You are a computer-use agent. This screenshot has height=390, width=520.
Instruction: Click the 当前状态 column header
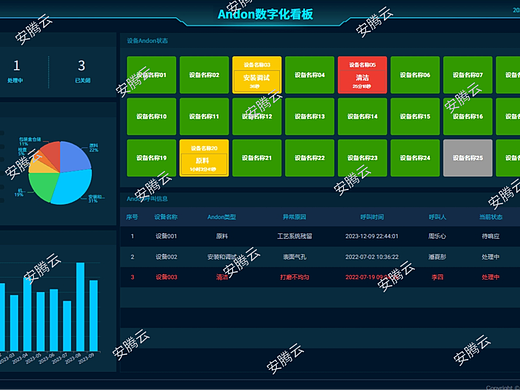click(491, 217)
